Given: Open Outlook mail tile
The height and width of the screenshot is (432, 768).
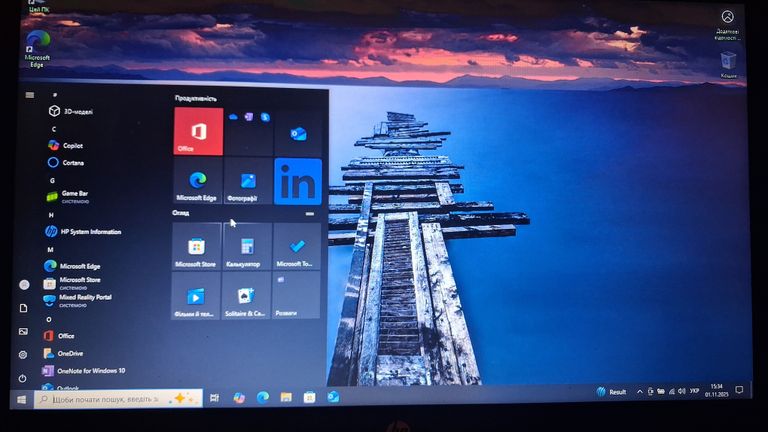Looking at the screenshot, I should pyautogui.click(x=297, y=133).
